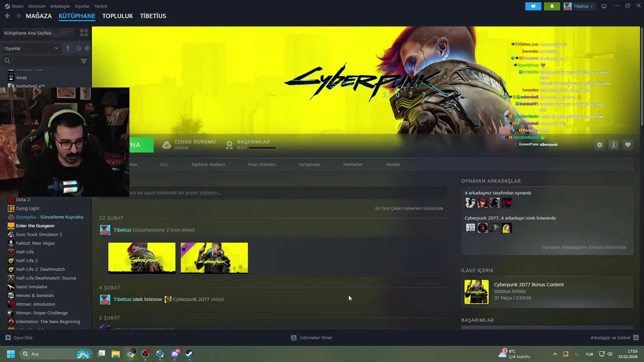Show hidden system tray icons chevron
The height and width of the screenshot is (362, 644).
[555, 354]
